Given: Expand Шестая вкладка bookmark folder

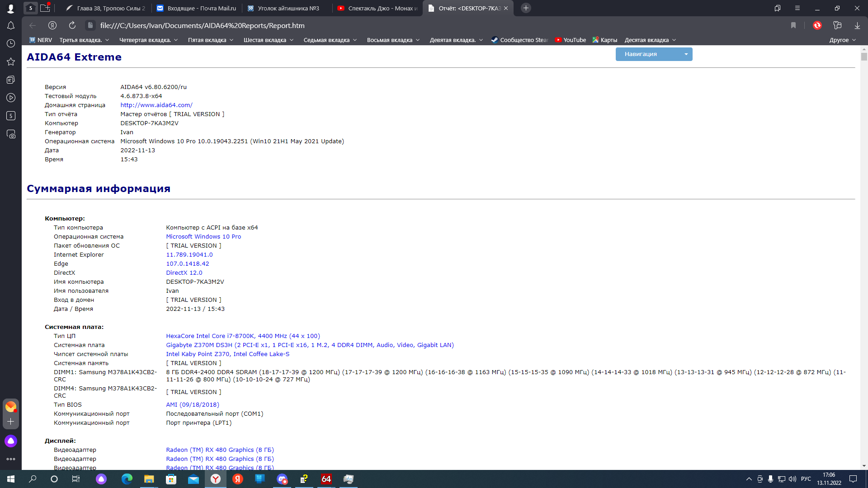Looking at the screenshot, I should point(269,40).
